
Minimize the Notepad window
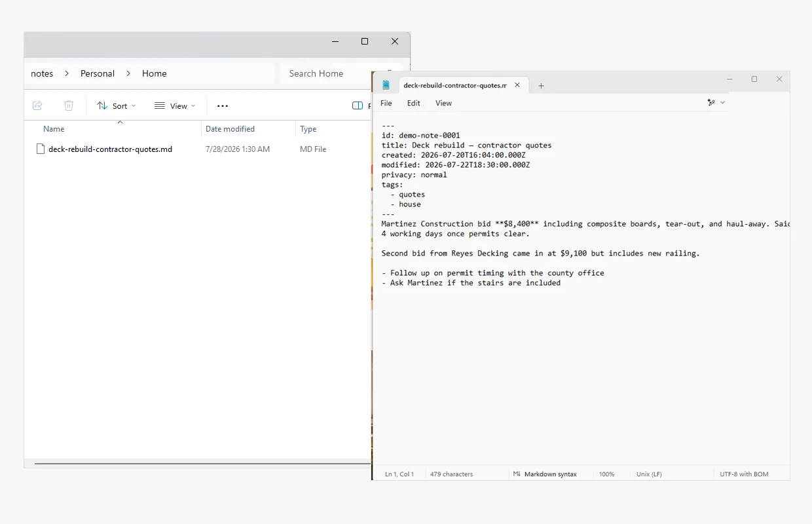coord(729,79)
